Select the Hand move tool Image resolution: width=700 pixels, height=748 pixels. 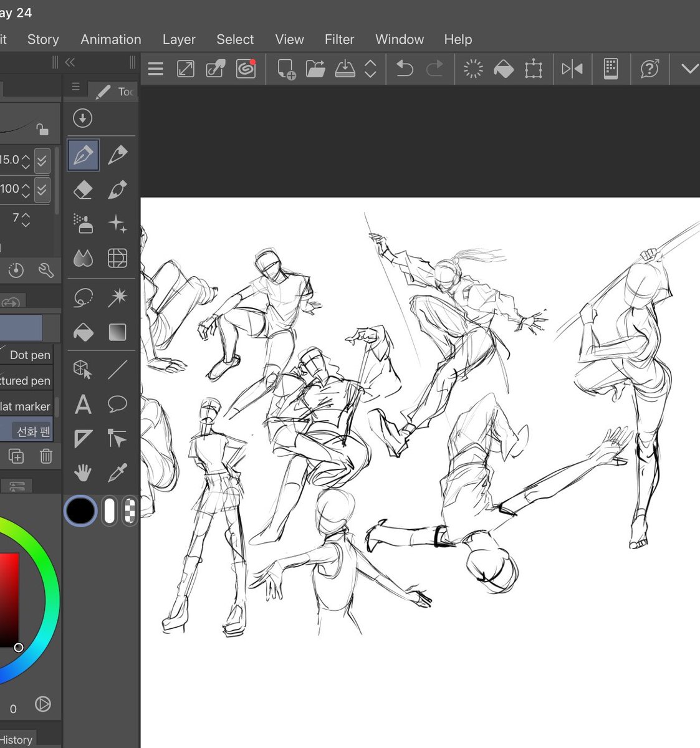tap(83, 473)
